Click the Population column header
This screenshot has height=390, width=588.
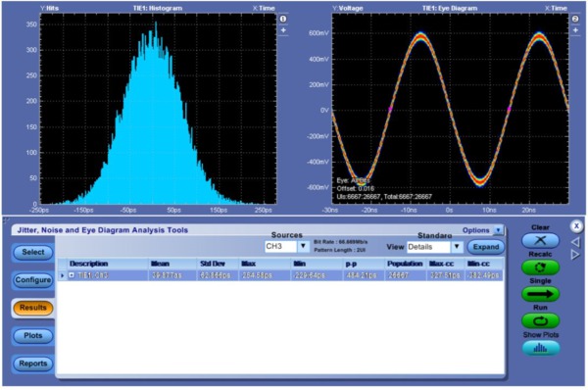[405, 264]
